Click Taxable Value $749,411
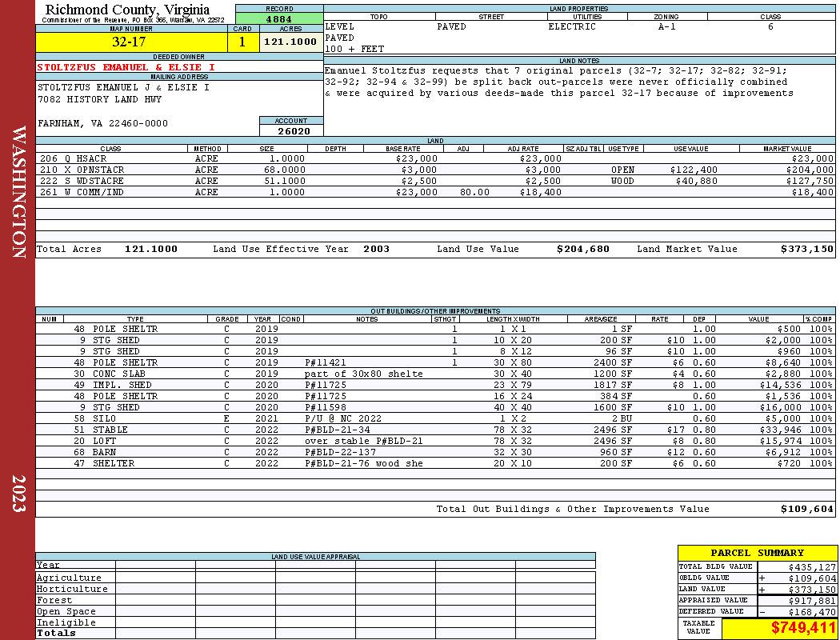Screen dimensions: 840x640 803,628
